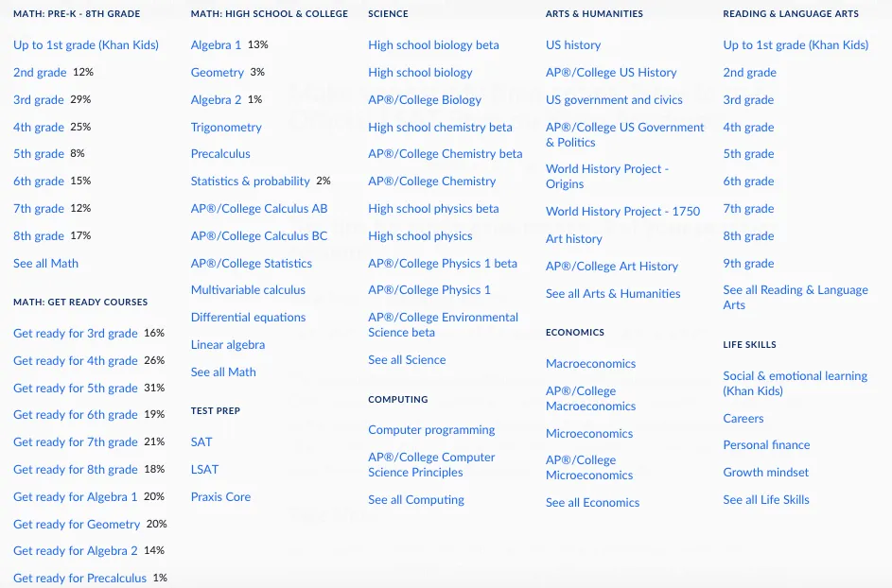Open 9th grade reading & language arts

click(748, 264)
